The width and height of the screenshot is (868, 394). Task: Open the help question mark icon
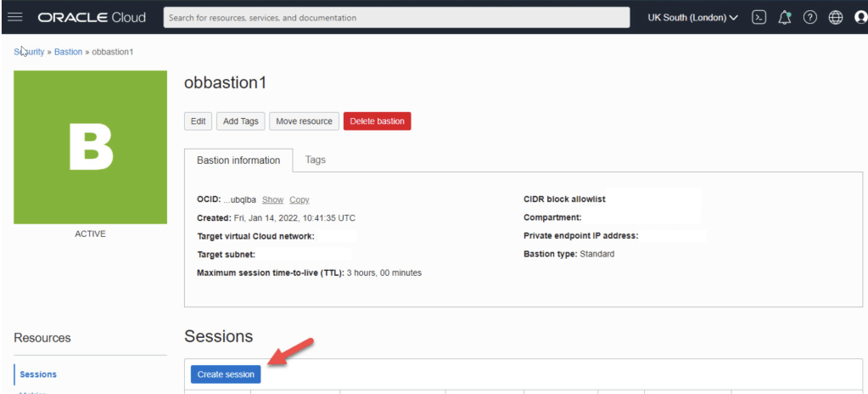pos(809,17)
